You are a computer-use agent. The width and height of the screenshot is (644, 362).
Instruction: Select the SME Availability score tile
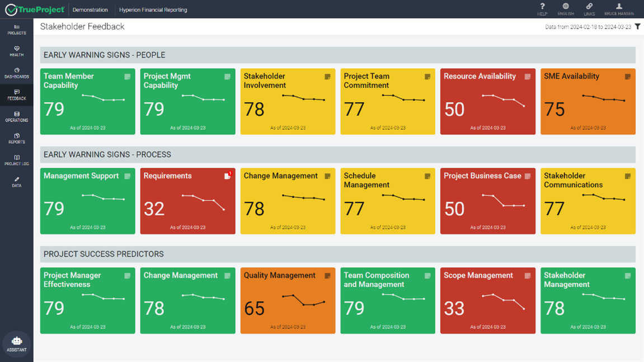587,101
